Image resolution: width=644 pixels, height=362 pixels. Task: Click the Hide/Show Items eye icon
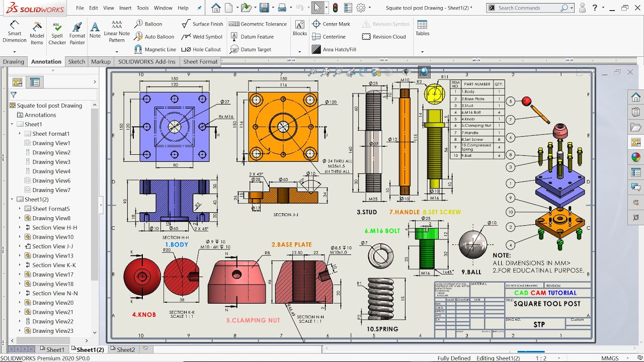click(406, 72)
